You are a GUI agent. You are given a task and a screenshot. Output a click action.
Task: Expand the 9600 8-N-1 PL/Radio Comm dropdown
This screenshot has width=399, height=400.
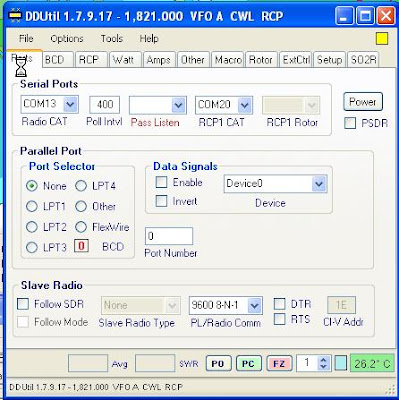254,305
